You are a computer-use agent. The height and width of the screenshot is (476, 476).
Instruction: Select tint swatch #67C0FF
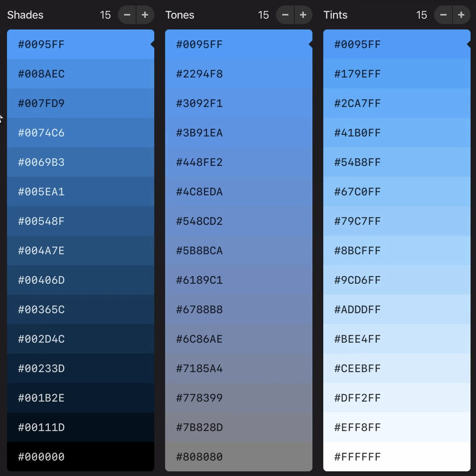tap(397, 192)
